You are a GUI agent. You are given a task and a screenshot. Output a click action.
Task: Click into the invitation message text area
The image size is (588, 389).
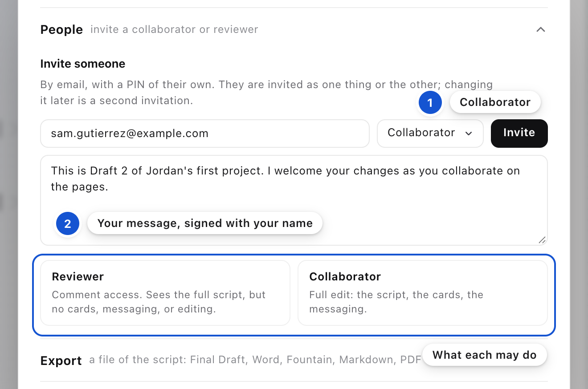point(294,200)
